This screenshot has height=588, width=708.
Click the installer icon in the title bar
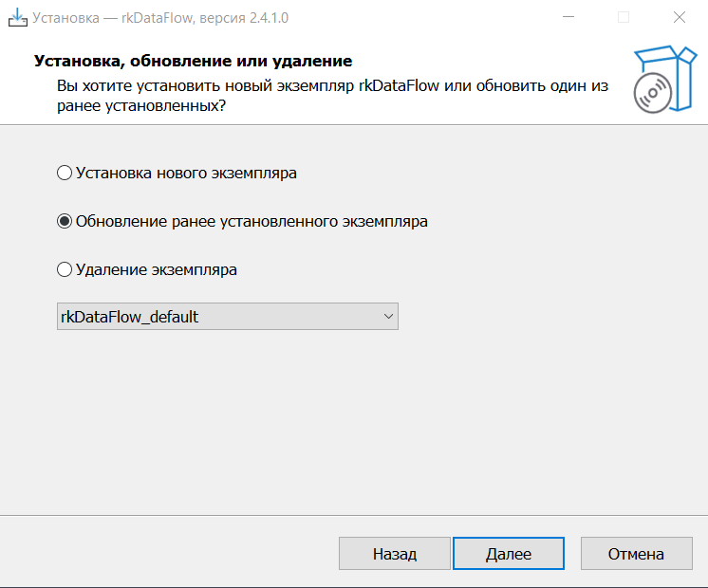[x=17, y=17]
